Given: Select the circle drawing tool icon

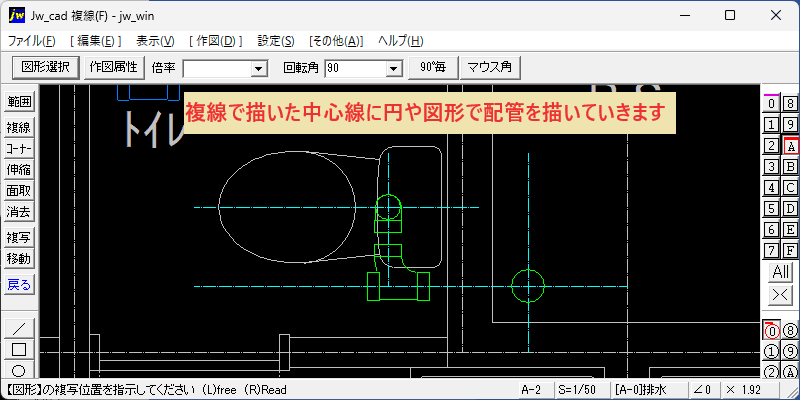Looking at the screenshot, I should 19,370.
